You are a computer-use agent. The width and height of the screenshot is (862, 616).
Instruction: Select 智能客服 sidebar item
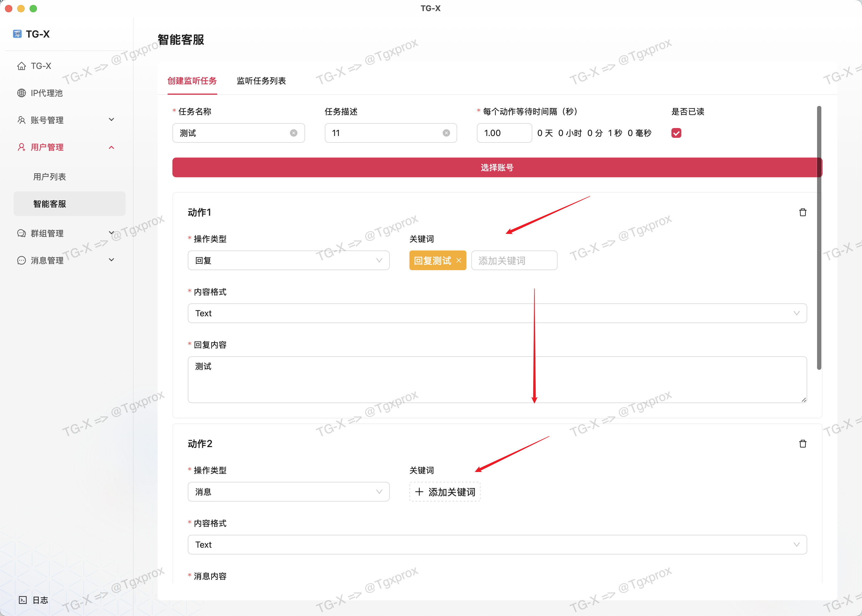tap(70, 204)
